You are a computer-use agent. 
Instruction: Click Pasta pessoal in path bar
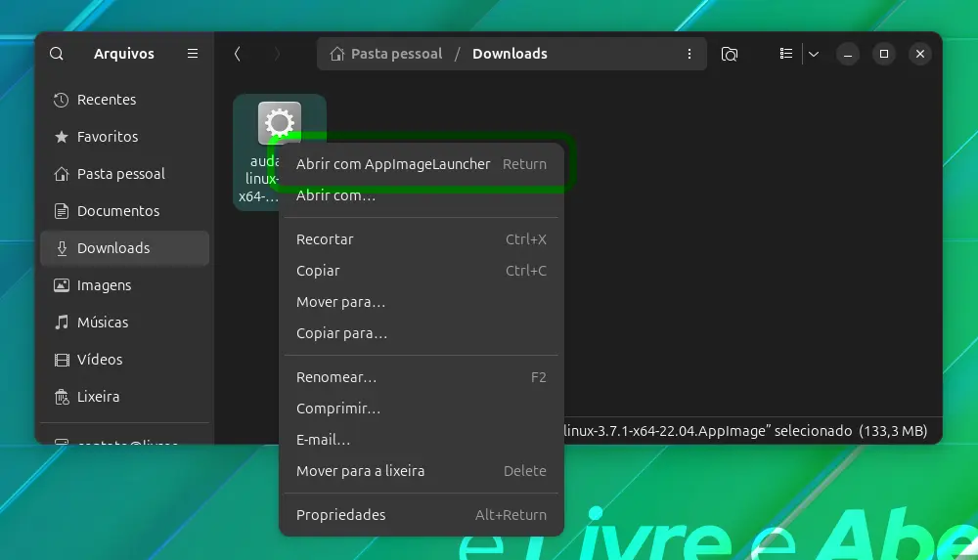[397, 54]
